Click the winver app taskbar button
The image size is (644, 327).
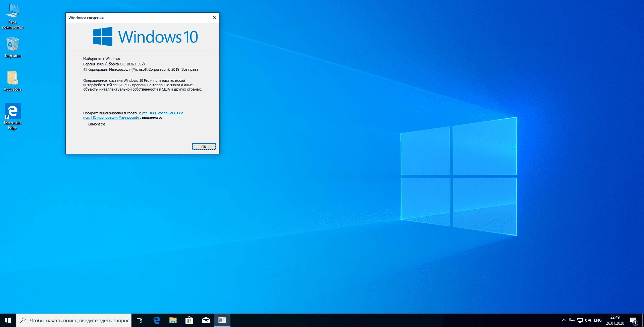pyautogui.click(x=222, y=320)
